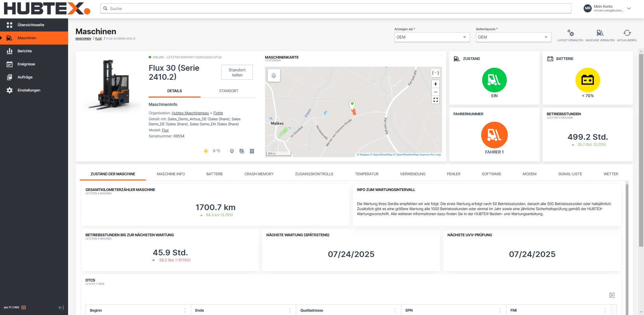This screenshot has width=644, height=315.
Task: Open the Standort tab
Action: click(x=228, y=91)
